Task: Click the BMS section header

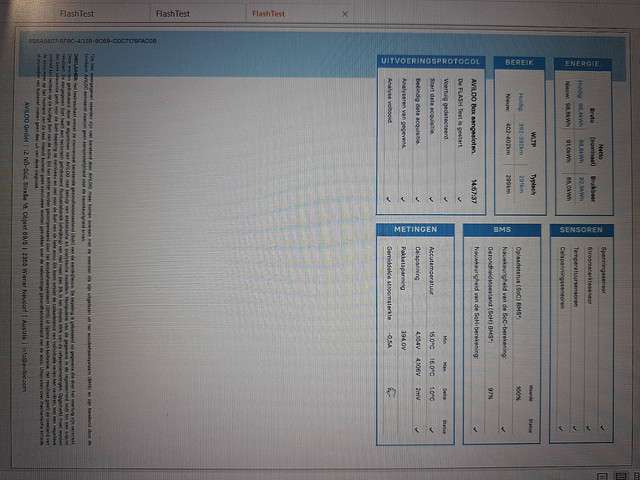Action: click(502, 230)
